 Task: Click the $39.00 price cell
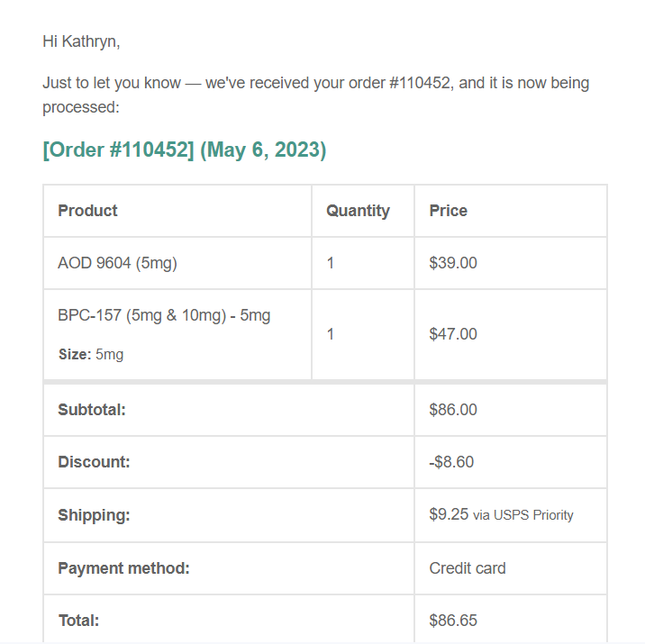(x=453, y=263)
